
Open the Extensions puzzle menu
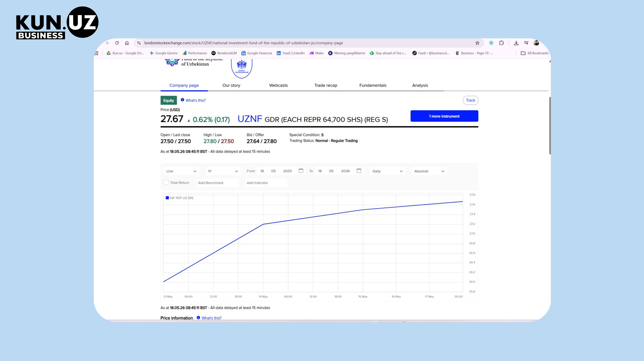tap(501, 43)
